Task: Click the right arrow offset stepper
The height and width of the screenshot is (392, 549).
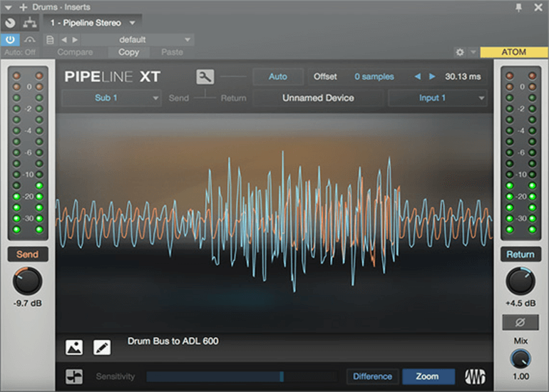Action: (432, 76)
